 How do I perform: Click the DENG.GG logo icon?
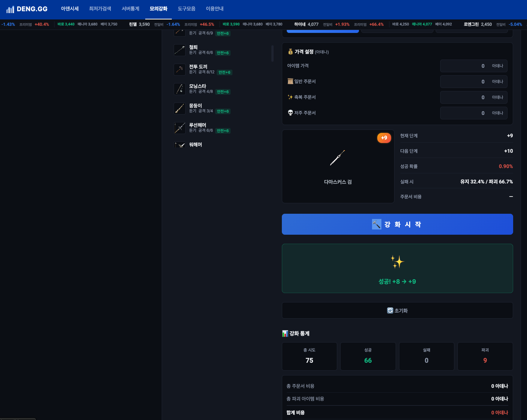click(10, 9)
